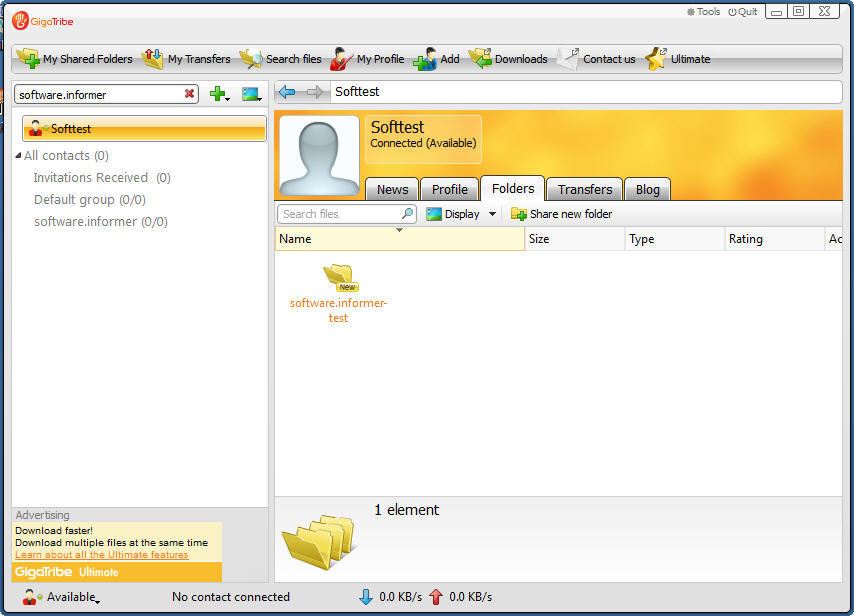Select software.informer (0/0) group
The width and height of the screenshot is (854, 616).
pos(101,221)
